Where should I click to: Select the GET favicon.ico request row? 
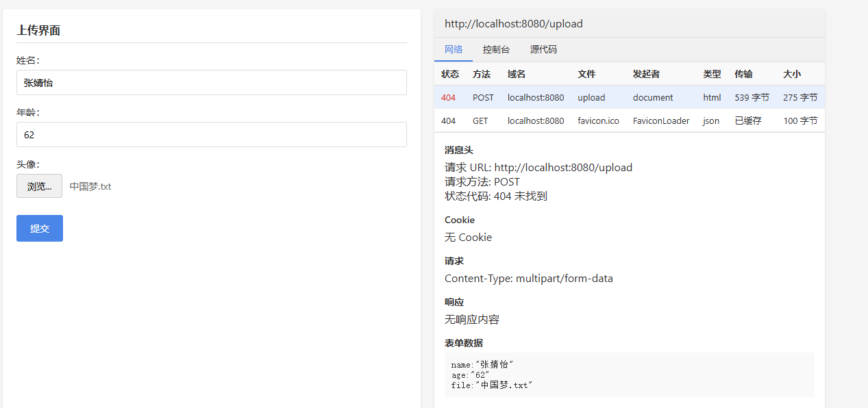click(629, 120)
